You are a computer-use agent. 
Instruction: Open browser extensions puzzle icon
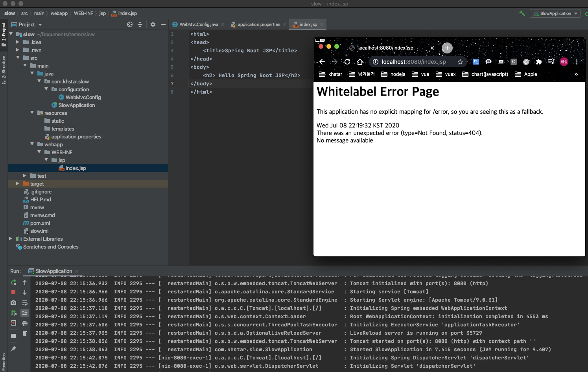pos(539,62)
